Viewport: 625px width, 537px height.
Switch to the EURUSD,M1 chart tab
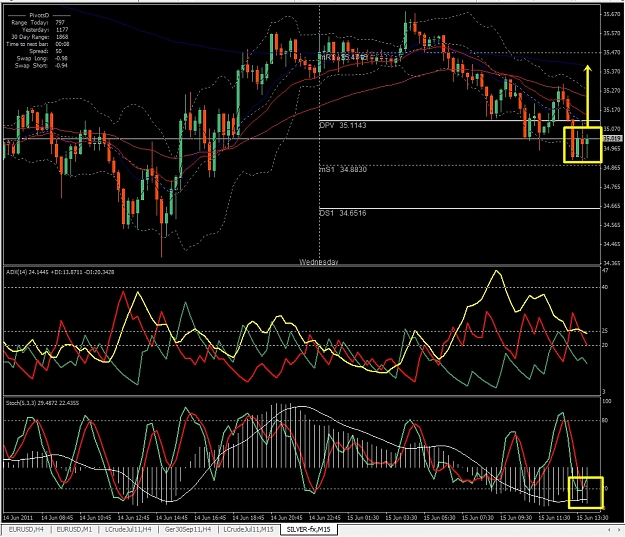74,529
